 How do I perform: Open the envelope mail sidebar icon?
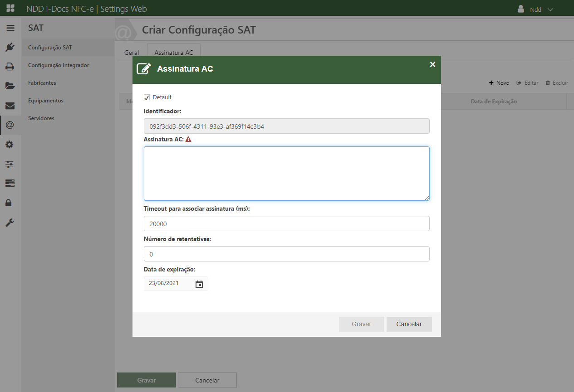(10, 106)
